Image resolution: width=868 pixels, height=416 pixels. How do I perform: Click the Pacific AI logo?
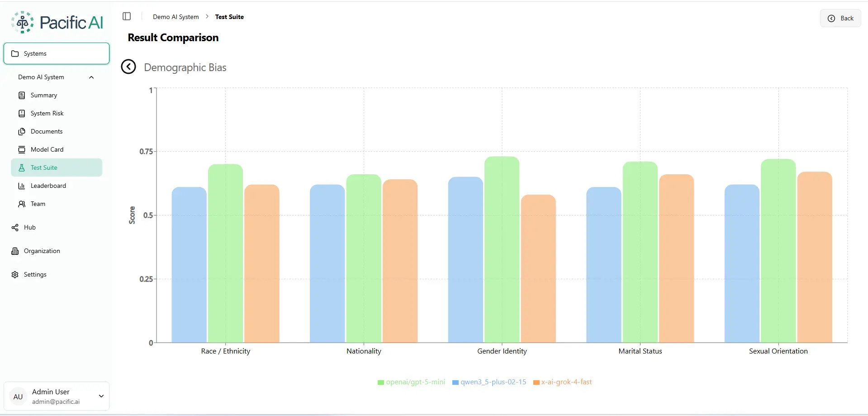[56, 21]
